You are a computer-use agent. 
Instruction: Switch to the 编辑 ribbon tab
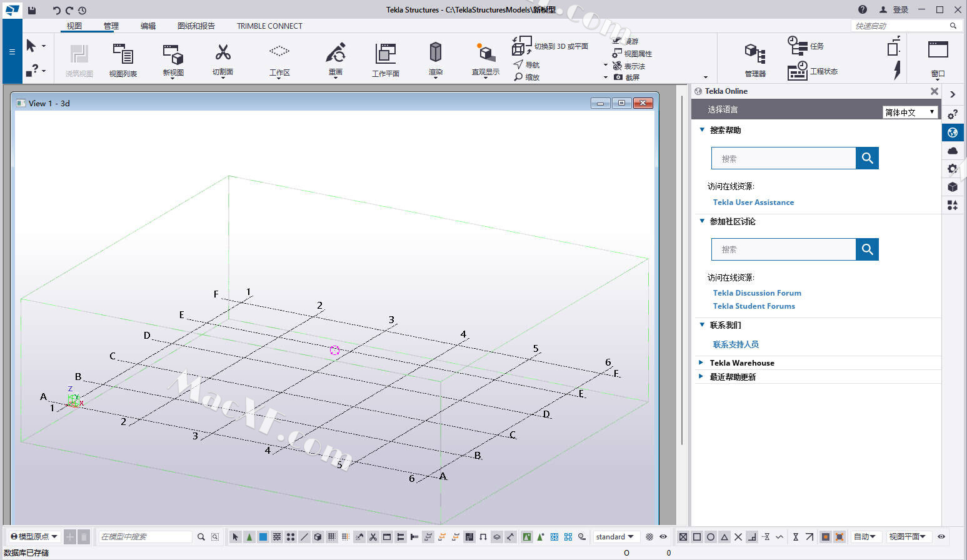[x=148, y=26]
